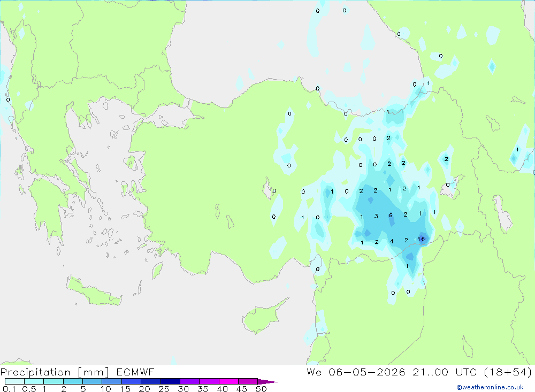
Task: Click the "21..00 UTC" time text
Action: pyautogui.click(x=445, y=372)
